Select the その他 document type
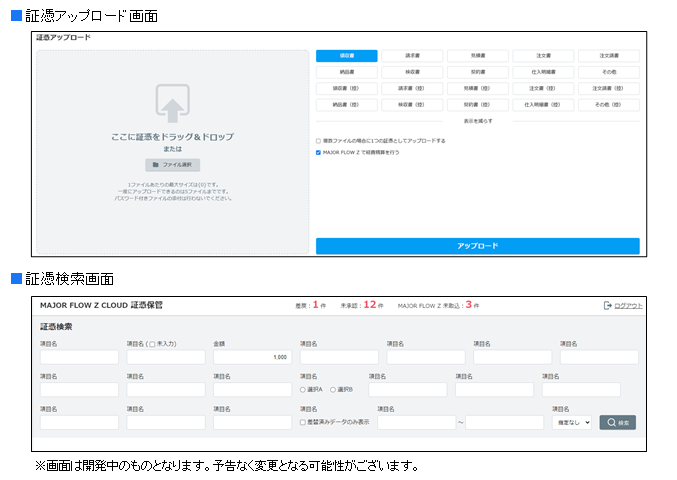The width and height of the screenshot is (677, 480). tap(609, 72)
